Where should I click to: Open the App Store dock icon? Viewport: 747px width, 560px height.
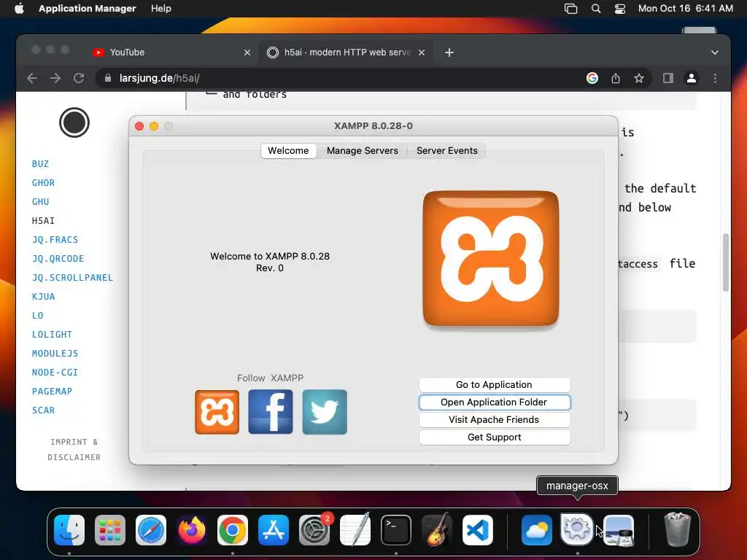(x=274, y=530)
